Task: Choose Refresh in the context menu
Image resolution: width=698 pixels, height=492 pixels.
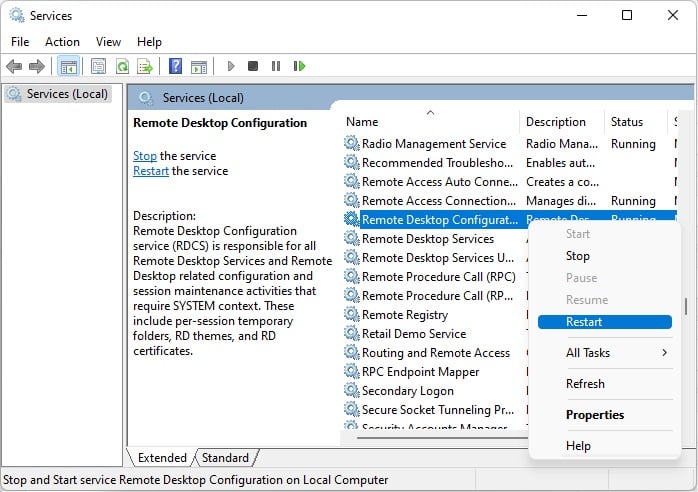Action: coord(604,384)
